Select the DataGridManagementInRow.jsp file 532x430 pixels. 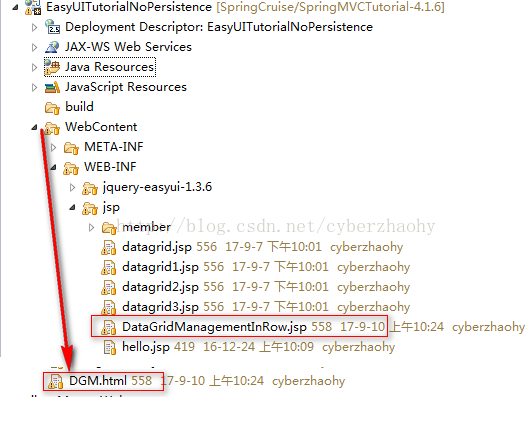214,327
